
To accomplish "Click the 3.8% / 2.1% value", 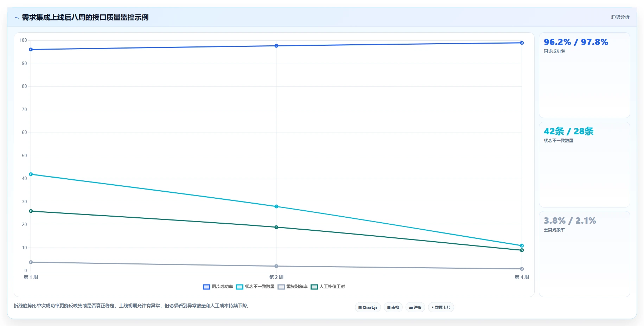I will click(570, 221).
